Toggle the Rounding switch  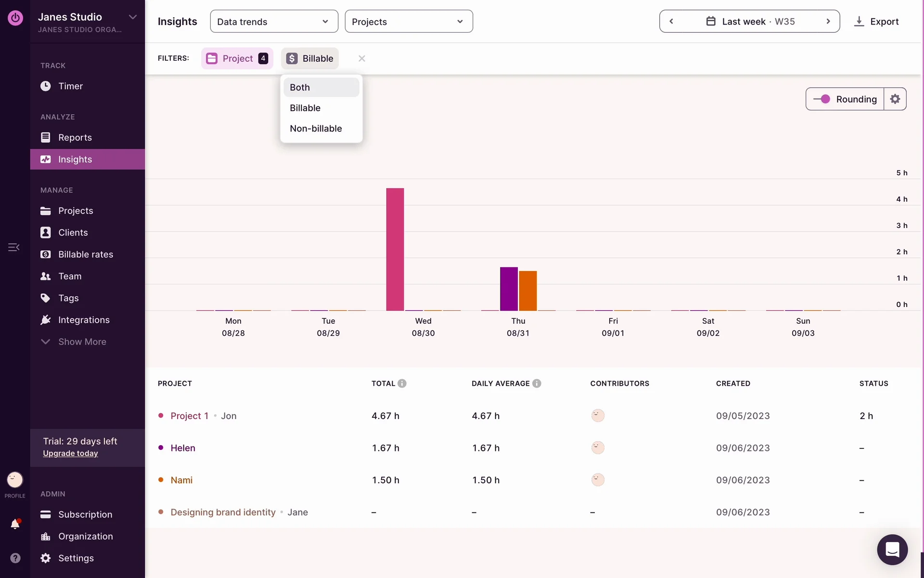(x=822, y=99)
